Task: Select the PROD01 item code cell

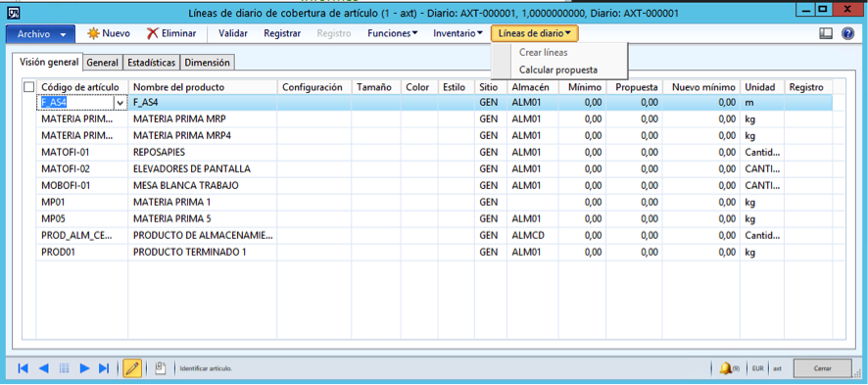Action: click(x=82, y=252)
